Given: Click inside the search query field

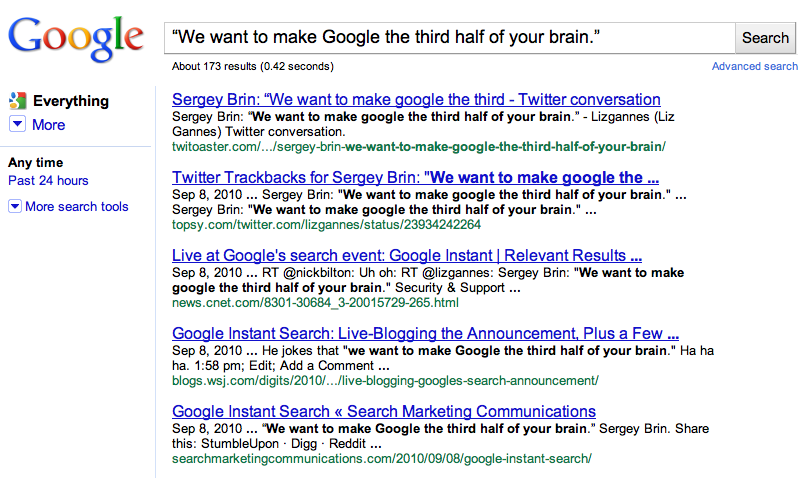Looking at the screenshot, I should [x=450, y=38].
